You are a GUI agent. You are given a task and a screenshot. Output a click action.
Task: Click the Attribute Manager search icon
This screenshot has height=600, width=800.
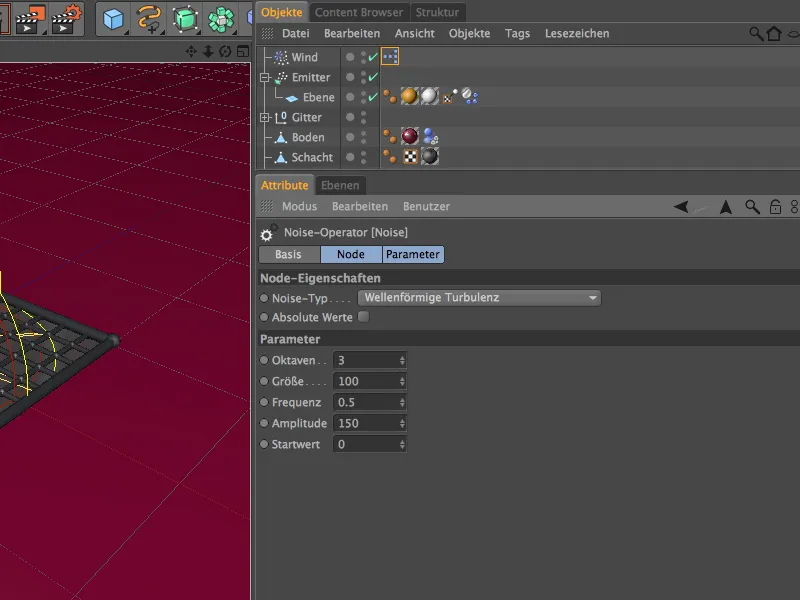click(x=752, y=207)
